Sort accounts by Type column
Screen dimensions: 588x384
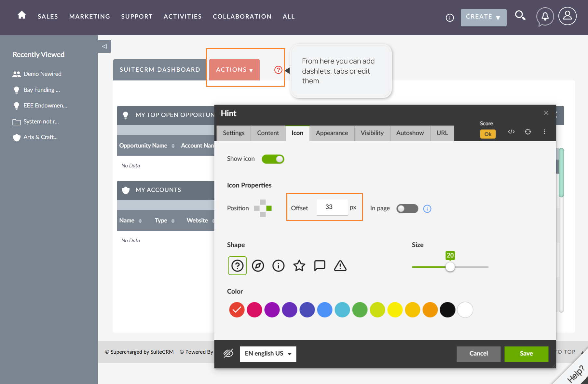click(165, 220)
